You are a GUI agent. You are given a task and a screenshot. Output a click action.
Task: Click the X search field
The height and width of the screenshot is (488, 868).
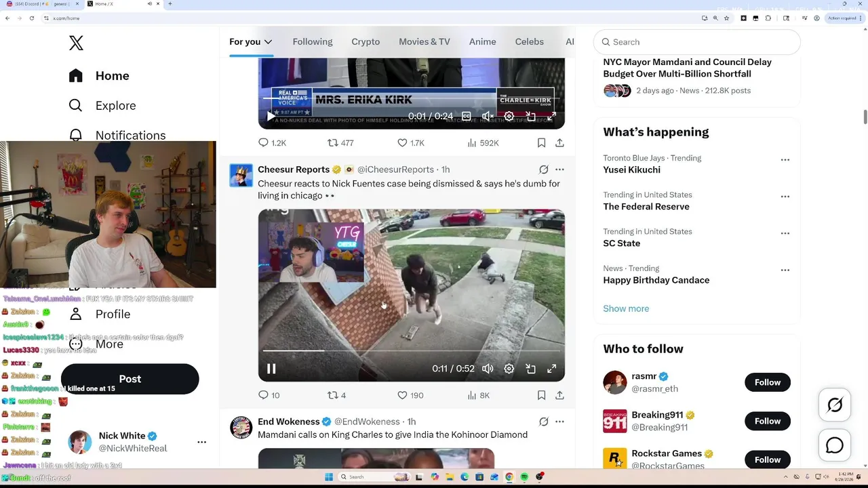click(697, 42)
